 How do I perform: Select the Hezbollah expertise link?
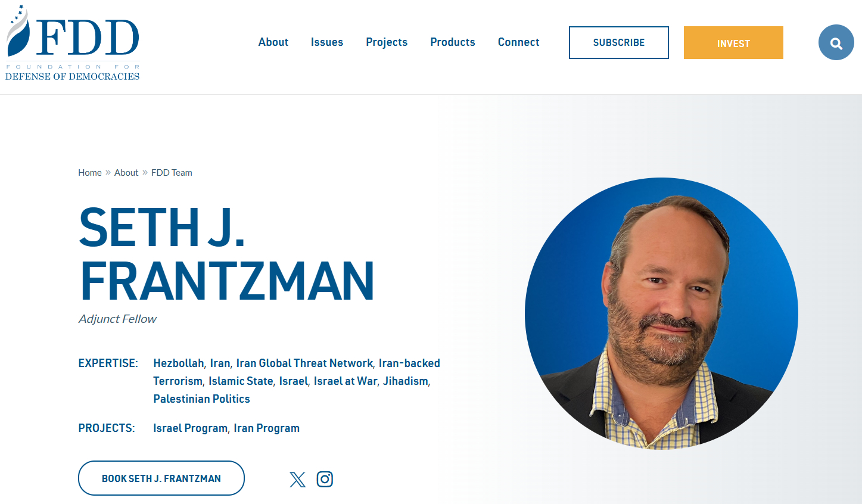[179, 363]
